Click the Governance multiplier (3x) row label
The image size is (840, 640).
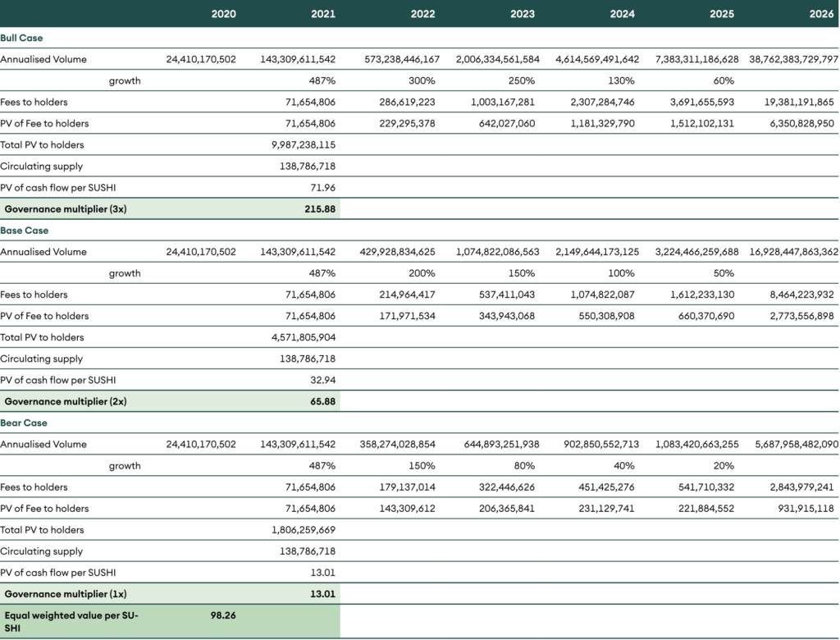coord(66,209)
